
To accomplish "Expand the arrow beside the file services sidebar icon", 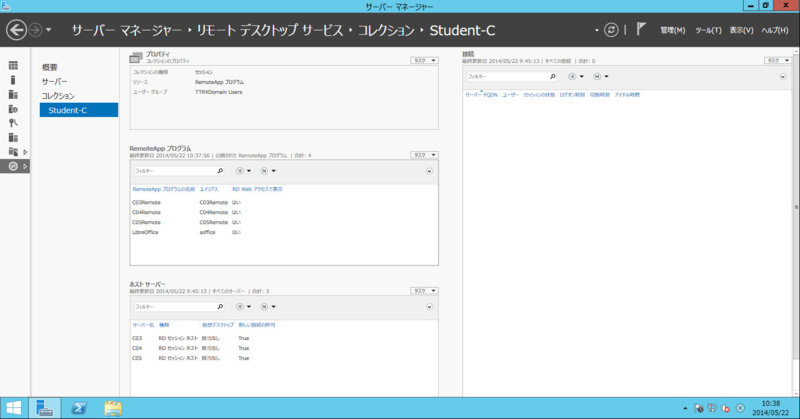I will [25, 152].
